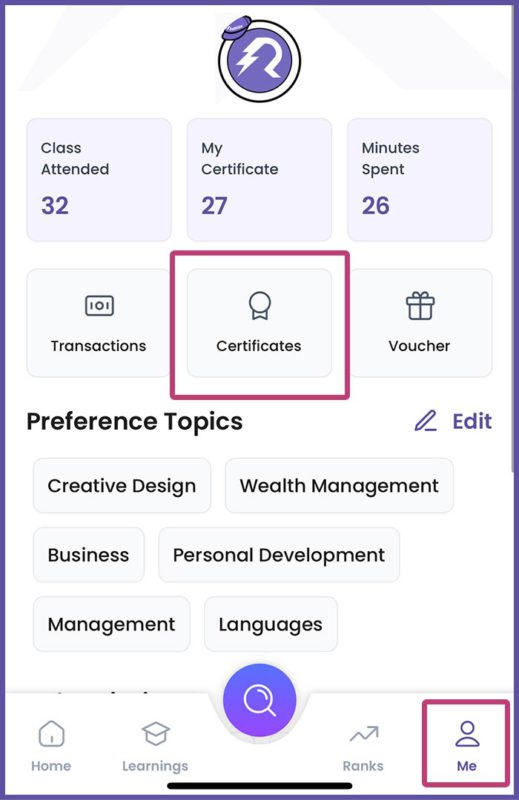Viewport: 519px width, 800px height.
Task: Open the Class Attended stat card
Action: [99, 180]
